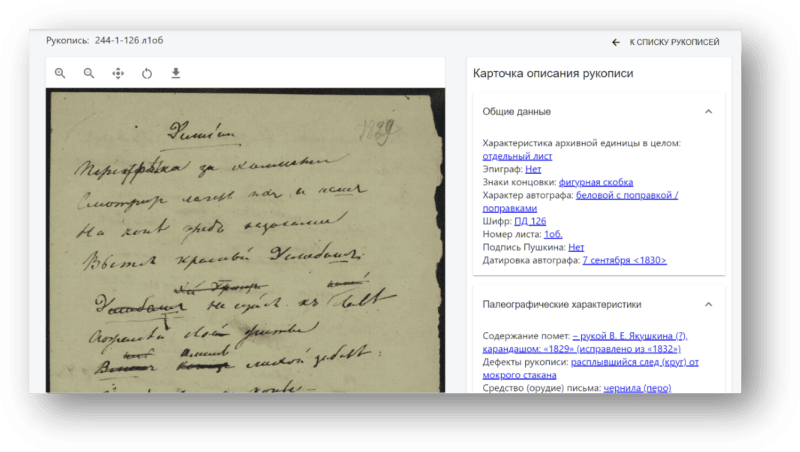The width and height of the screenshot is (800, 452).
Task: Rotate the manuscript image
Action: pos(147,73)
